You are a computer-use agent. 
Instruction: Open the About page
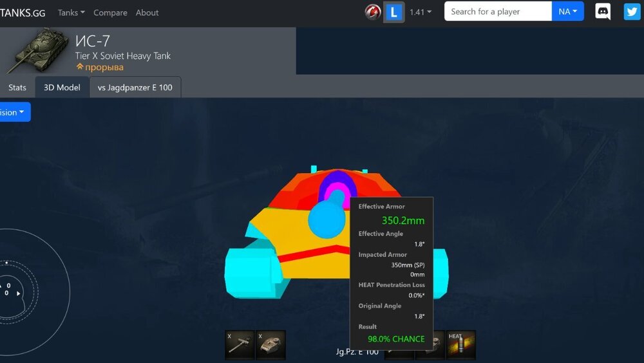point(147,13)
